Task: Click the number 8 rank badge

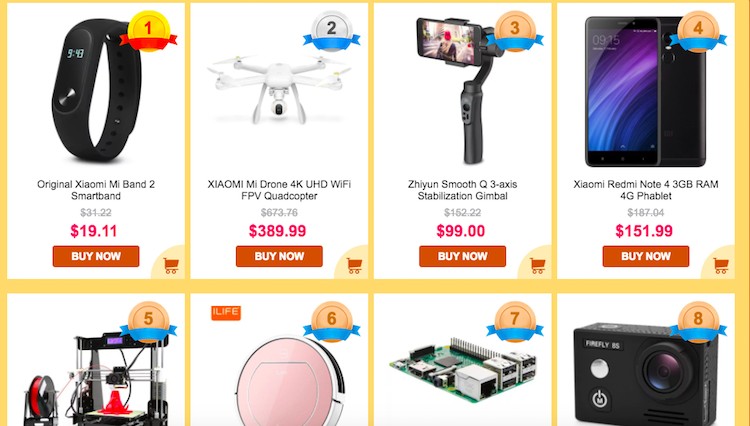Action: [x=698, y=321]
